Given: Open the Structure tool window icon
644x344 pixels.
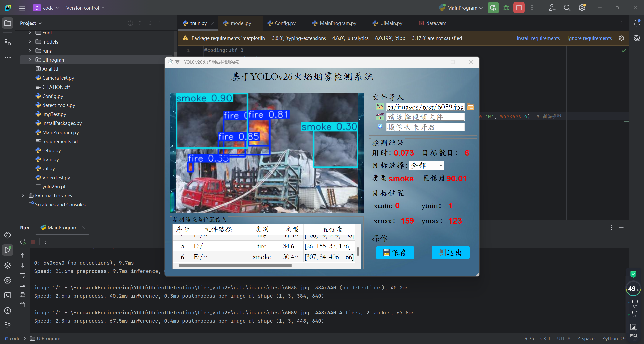Looking at the screenshot, I should point(8,42).
